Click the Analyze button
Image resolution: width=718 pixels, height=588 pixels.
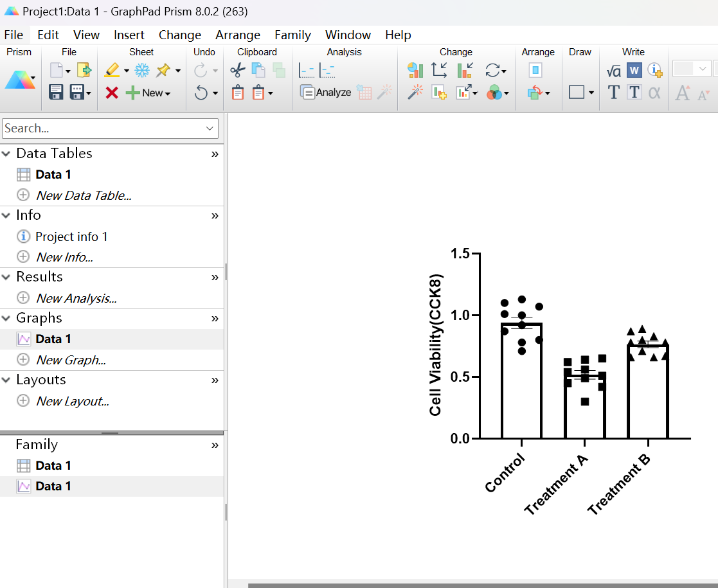(x=327, y=93)
